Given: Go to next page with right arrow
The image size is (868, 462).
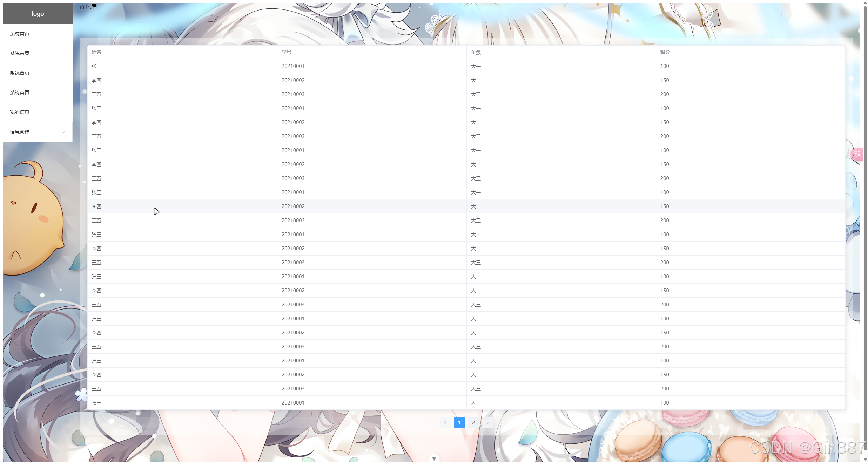Looking at the screenshot, I should tap(487, 423).
